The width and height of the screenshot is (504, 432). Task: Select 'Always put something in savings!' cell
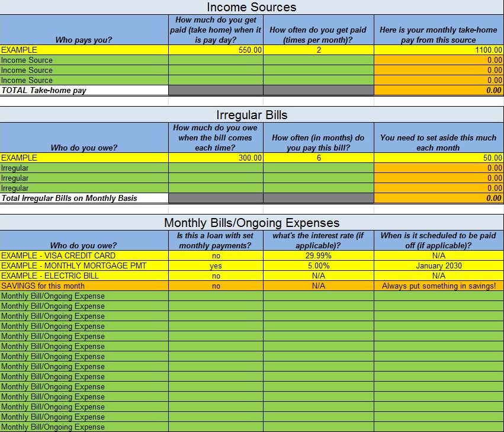tap(438, 286)
